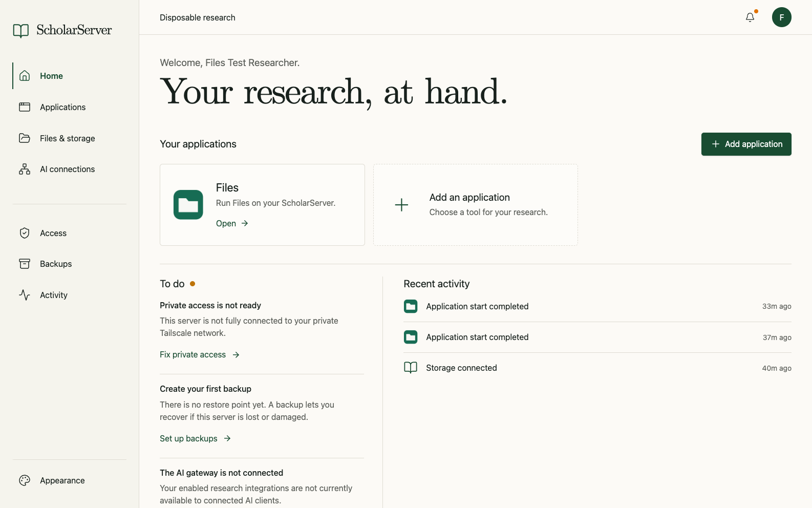
Task: Open the user avatar menu 'F'
Action: tap(782, 17)
